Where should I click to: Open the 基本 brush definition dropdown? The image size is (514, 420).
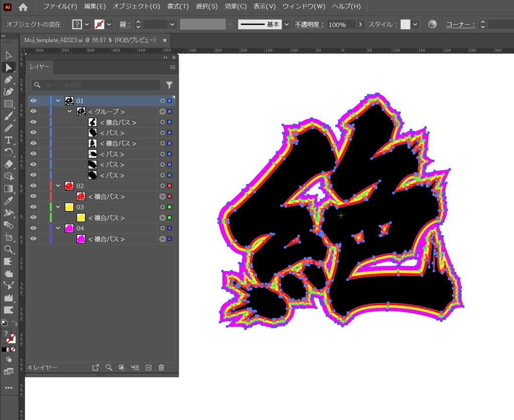point(287,24)
